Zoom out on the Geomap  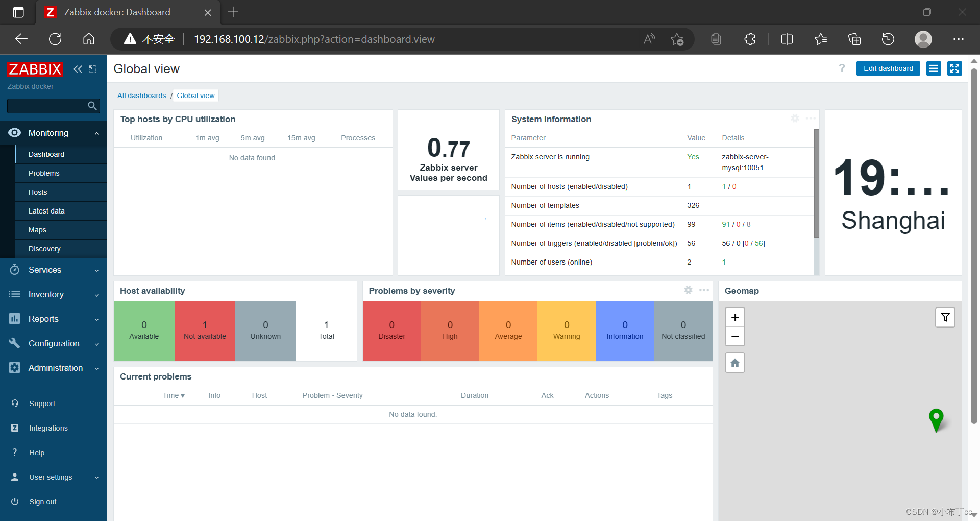tap(735, 336)
